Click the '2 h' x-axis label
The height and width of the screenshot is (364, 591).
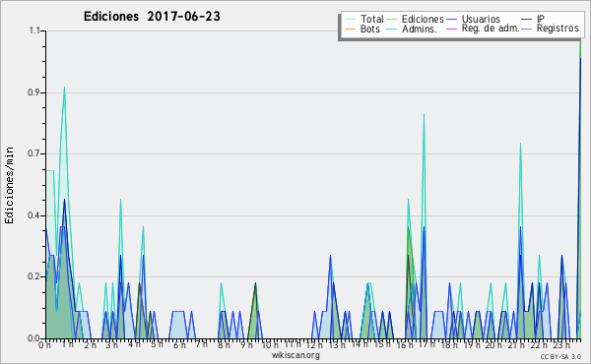tap(90, 345)
